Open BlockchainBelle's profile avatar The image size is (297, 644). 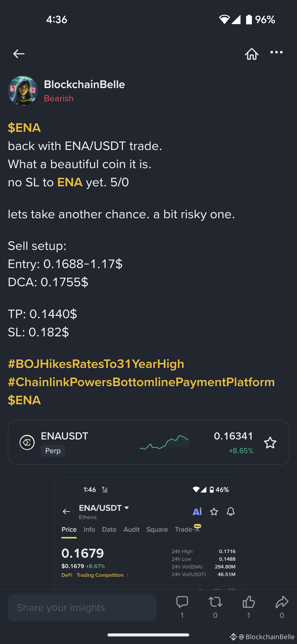click(23, 91)
